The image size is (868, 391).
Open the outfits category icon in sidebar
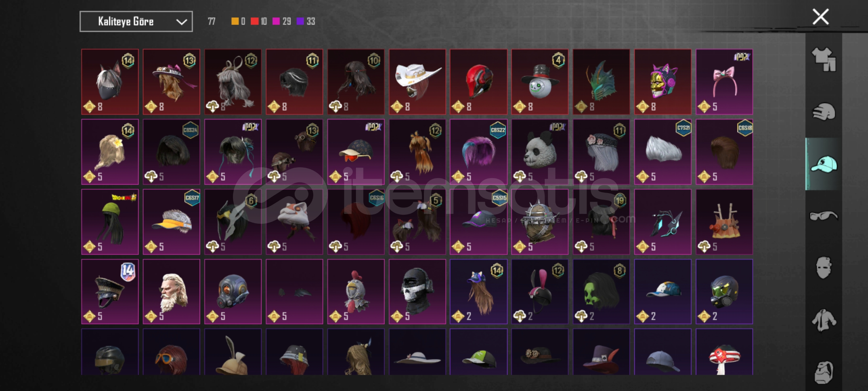(x=824, y=59)
